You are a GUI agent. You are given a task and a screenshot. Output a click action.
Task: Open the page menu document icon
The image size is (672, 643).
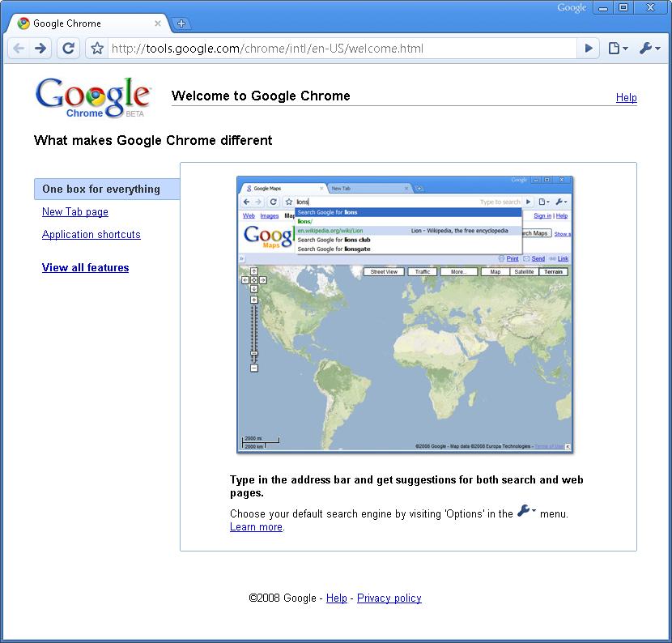click(613, 48)
